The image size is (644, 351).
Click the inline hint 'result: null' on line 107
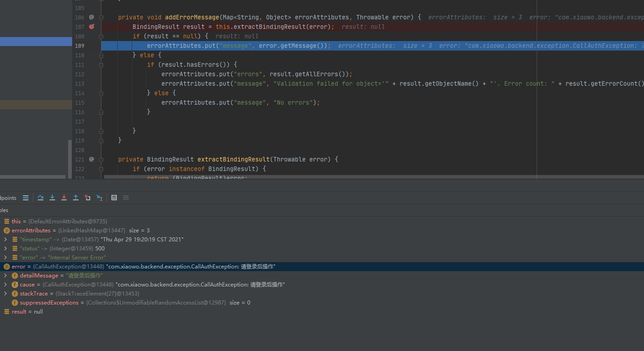[x=363, y=27]
